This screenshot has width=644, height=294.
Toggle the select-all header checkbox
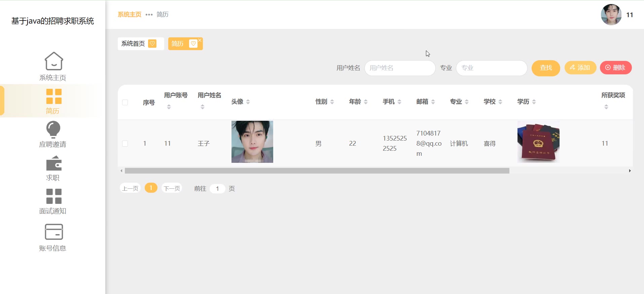click(125, 102)
